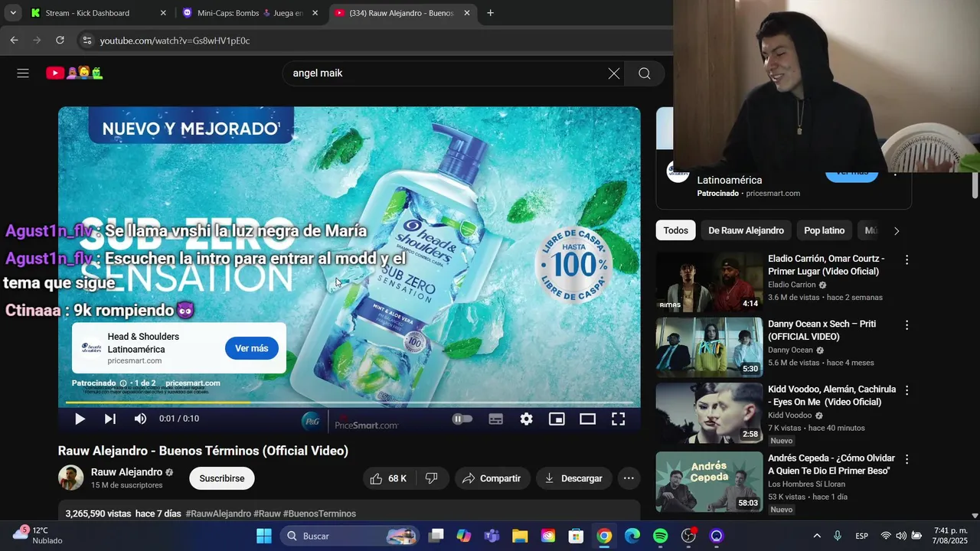Open the Kidd Voodoo Eyes On Me thumbnail
Viewport: 980px width, 551px height.
point(710,413)
